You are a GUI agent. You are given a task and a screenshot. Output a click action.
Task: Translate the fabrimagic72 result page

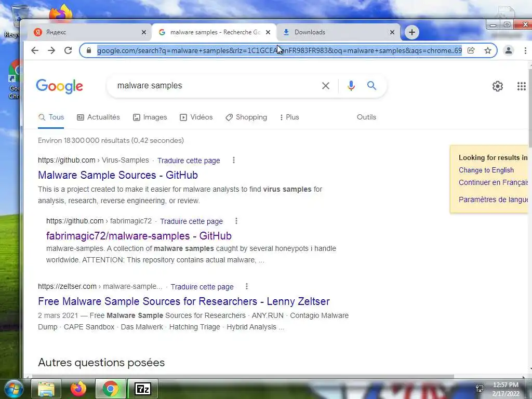coord(191,221)
